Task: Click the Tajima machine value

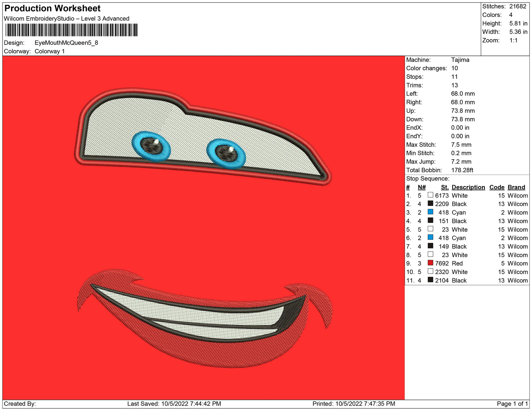Action: click(x=460, y=60)
